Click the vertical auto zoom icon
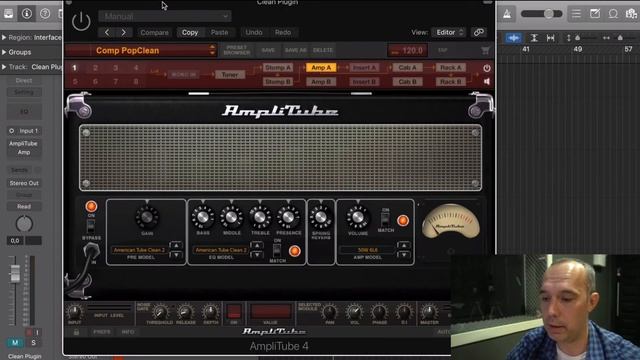640x360 pixels. click(x=533, y=38)
